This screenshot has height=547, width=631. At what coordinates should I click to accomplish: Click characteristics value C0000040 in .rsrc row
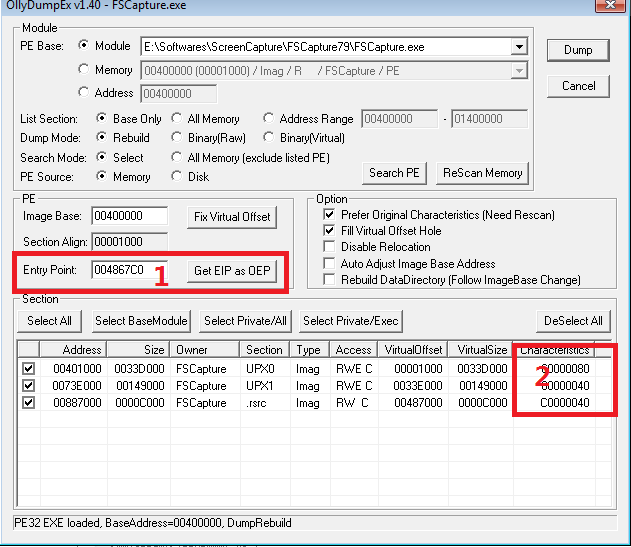click(x=565, y=403)
